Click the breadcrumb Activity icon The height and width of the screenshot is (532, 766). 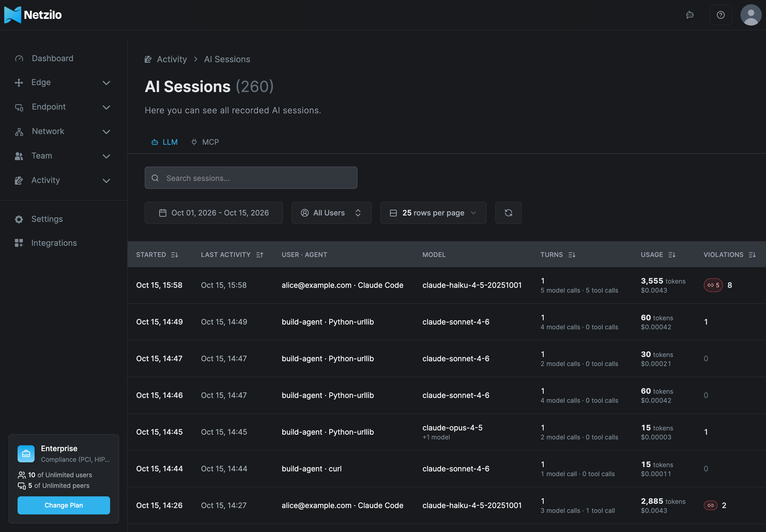(x=148, y=59)
